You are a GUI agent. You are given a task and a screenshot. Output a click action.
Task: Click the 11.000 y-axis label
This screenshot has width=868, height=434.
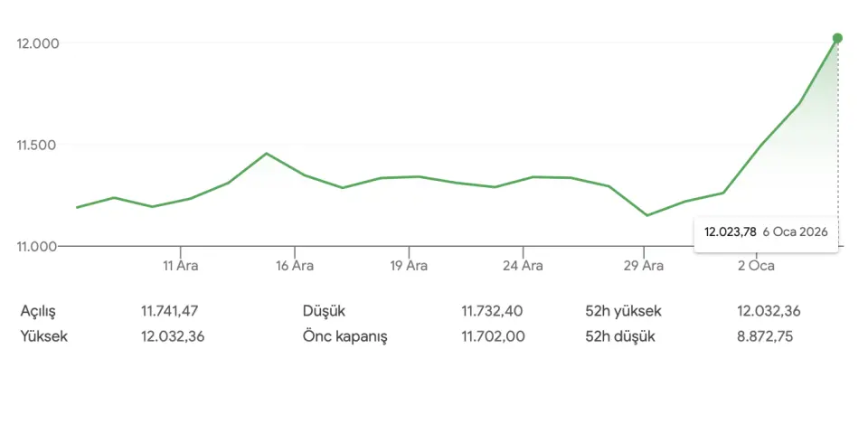click(x=37, y=246)
